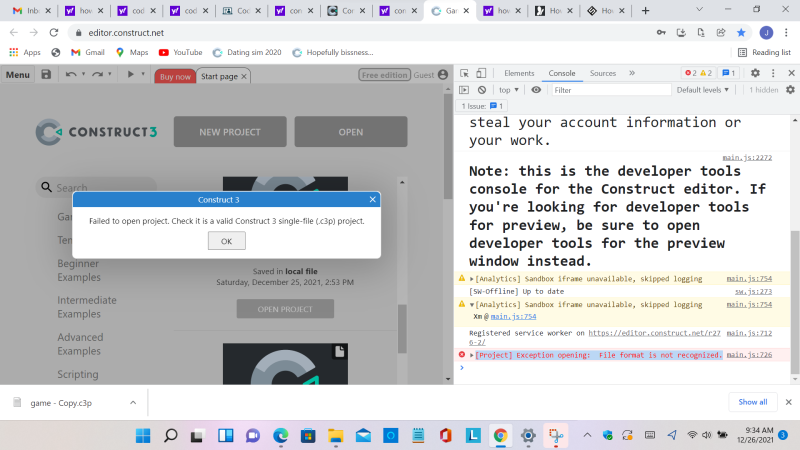The width and height of the screenshot is (800, 450).
Task: Click the Buy now tab
Action: [175, 76]
